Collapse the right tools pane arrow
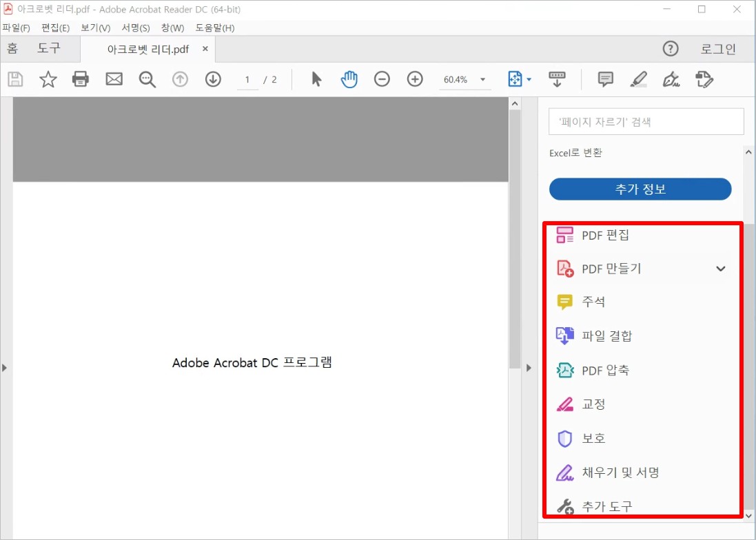 [x=529, y=368]
